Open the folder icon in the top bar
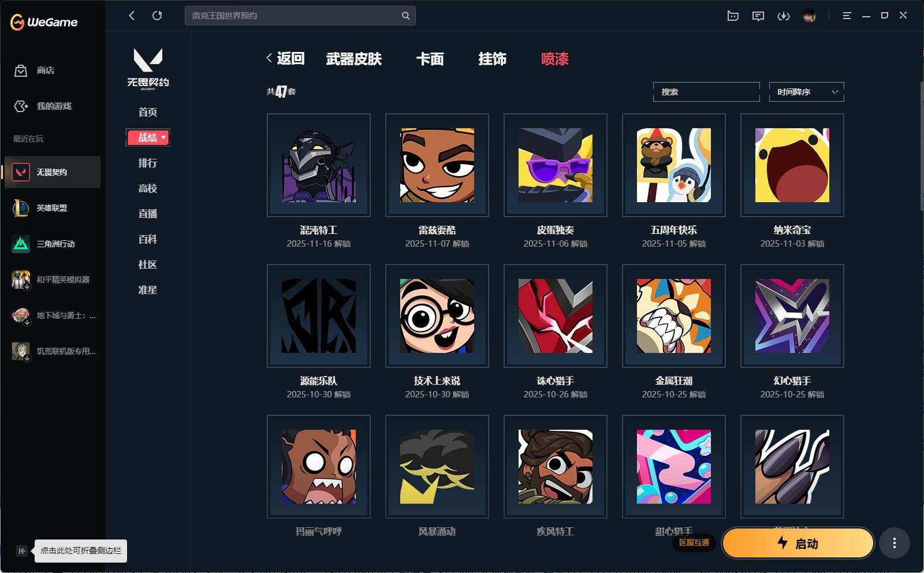 coord(733,16)
